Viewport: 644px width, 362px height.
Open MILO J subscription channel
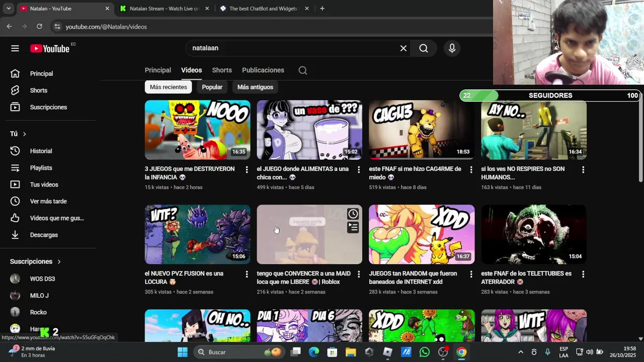(39, 296)
